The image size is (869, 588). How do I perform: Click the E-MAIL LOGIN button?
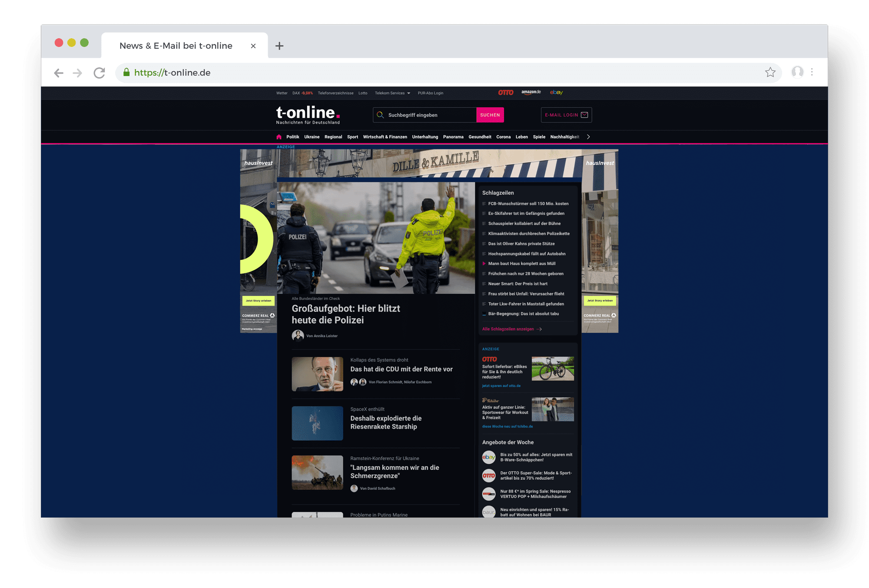click(566, 115)
